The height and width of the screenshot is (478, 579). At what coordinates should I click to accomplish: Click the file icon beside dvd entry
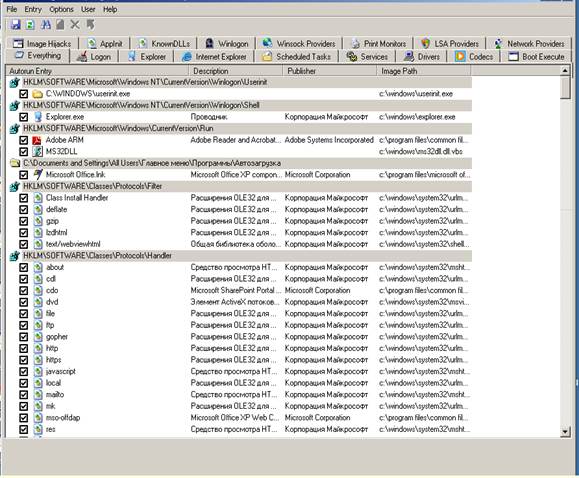coord(38,302)
